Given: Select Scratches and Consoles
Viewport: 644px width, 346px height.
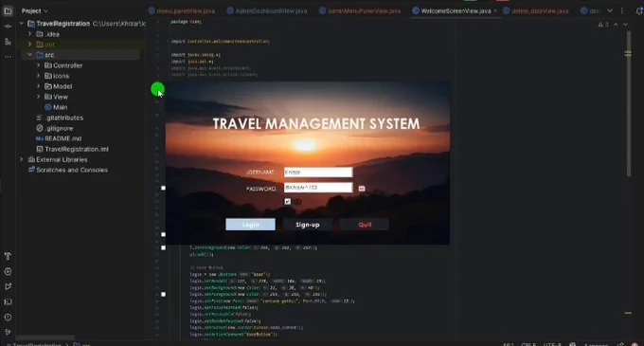Looking at the screenshot, I should (x=68, y=170).
